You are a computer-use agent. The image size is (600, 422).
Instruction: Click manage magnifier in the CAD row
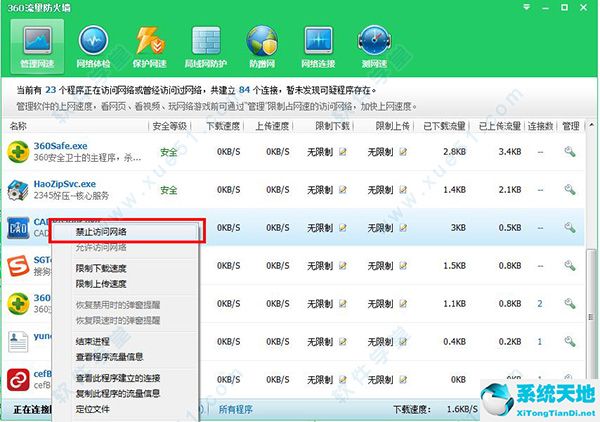tap(570, 228)
